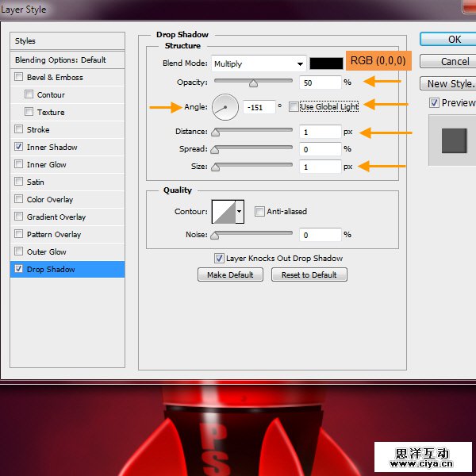
Task: Select the Bevel & Emboss label
Action: [x=55, y=78]
